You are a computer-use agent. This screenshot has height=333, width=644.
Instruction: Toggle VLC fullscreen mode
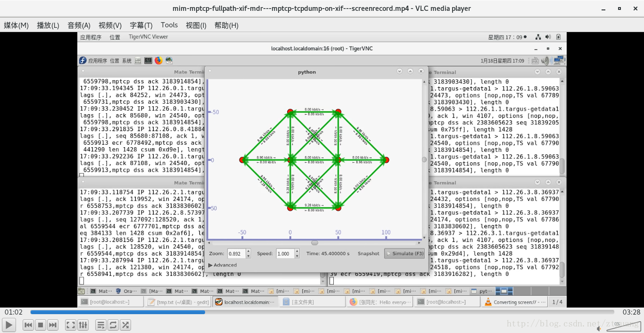point(70,325)
